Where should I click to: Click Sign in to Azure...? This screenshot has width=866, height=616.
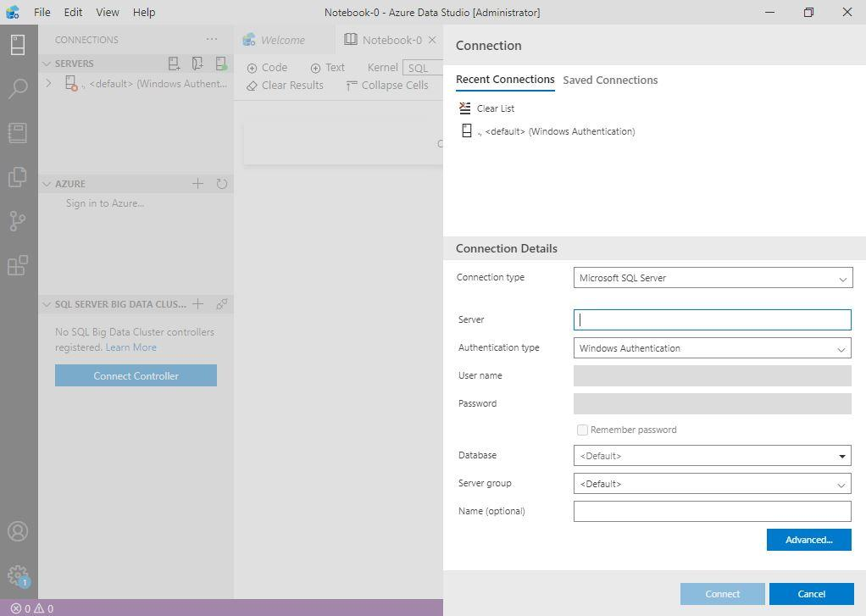click(x=105, y=203)
